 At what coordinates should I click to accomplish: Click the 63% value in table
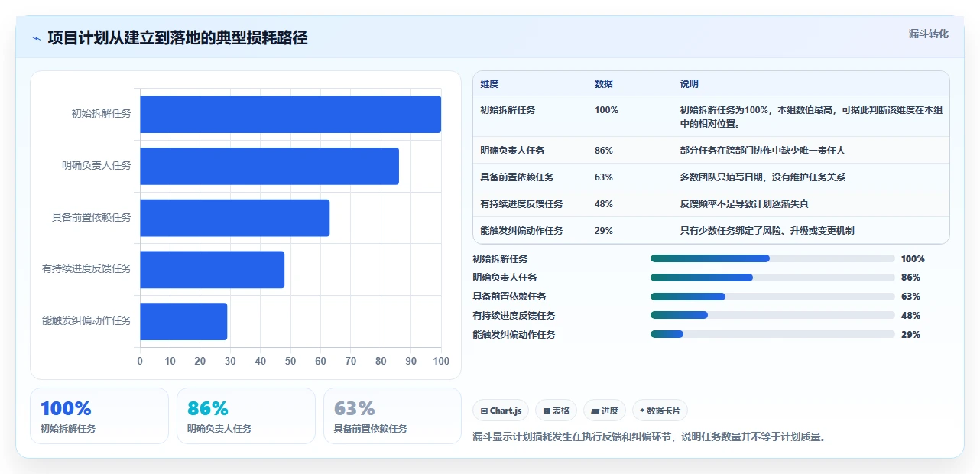point(604,177)
